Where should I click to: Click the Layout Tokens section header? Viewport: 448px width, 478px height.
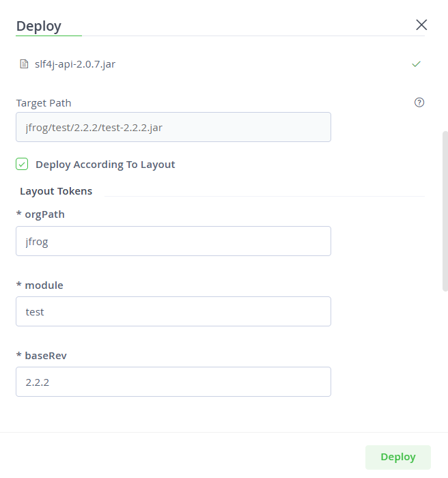click(x=56, y=191)
